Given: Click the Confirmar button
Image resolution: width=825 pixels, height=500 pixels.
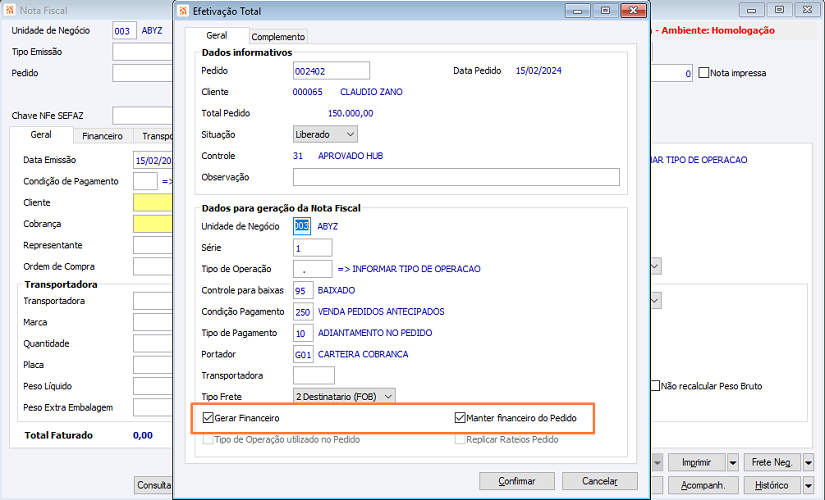Looking at the screenshot, I should click(x=517, y=481).
